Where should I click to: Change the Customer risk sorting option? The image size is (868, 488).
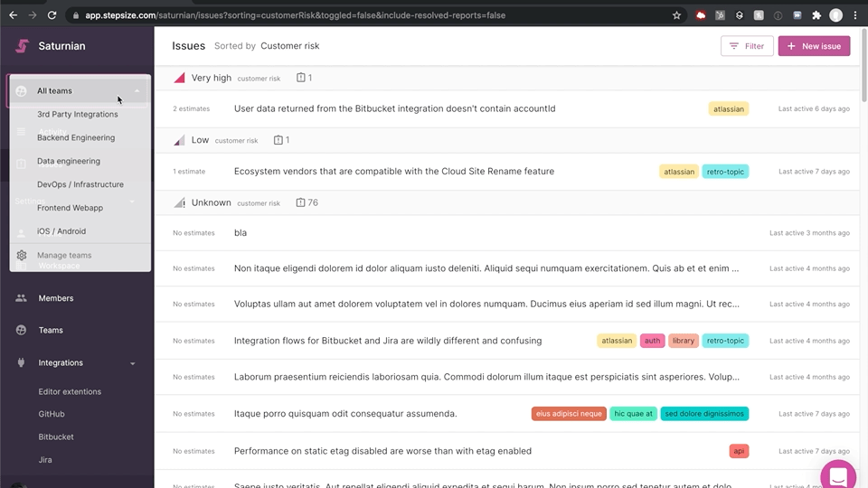coord(289,46)
